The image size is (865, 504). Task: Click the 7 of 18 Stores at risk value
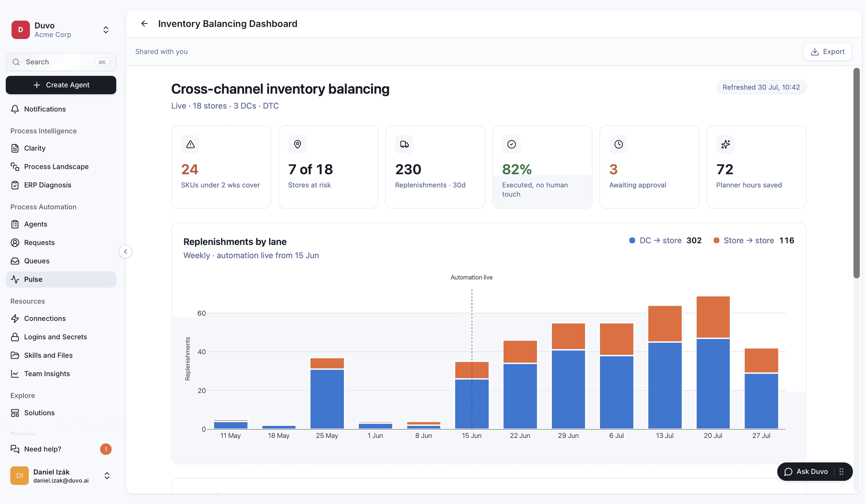(x=310, y=169)
